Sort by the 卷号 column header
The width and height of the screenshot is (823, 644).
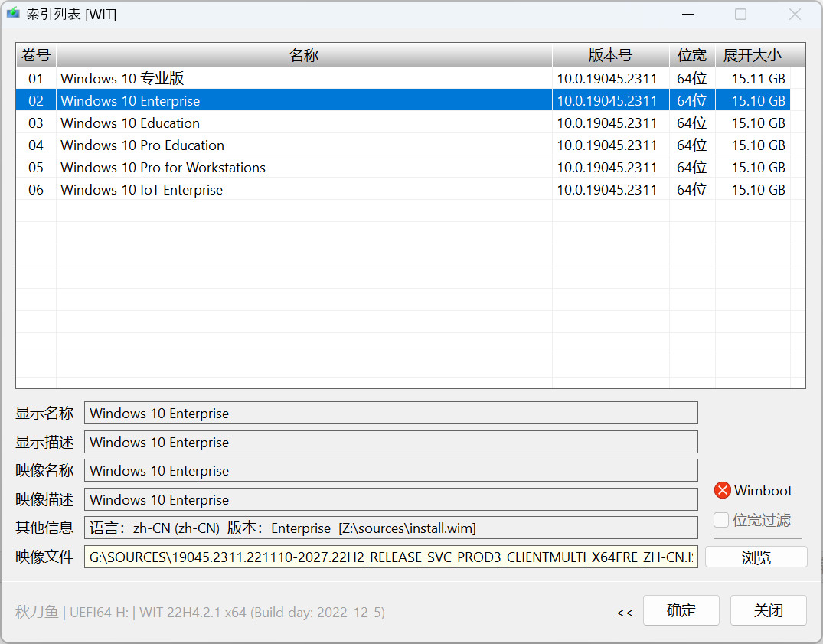pyautogui.click(x=36, y=55)
